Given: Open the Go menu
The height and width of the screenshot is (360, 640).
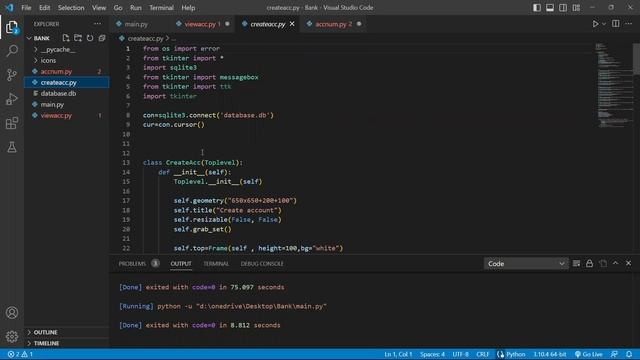Looking at the screenshot, I should [118, 8].
